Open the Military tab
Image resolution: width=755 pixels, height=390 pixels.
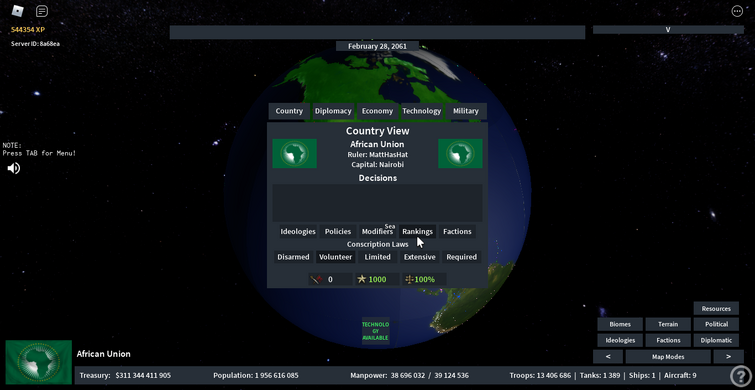pos(466,111)
